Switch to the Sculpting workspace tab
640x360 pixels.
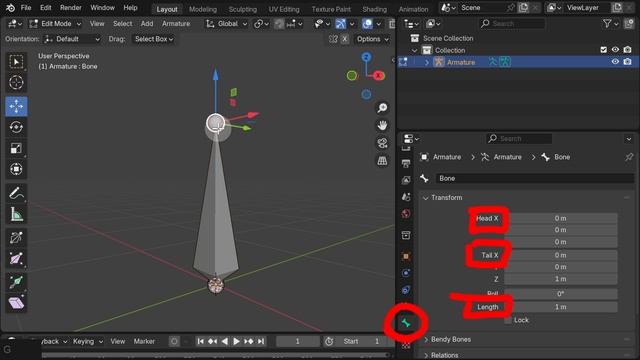tap(242, 9)
